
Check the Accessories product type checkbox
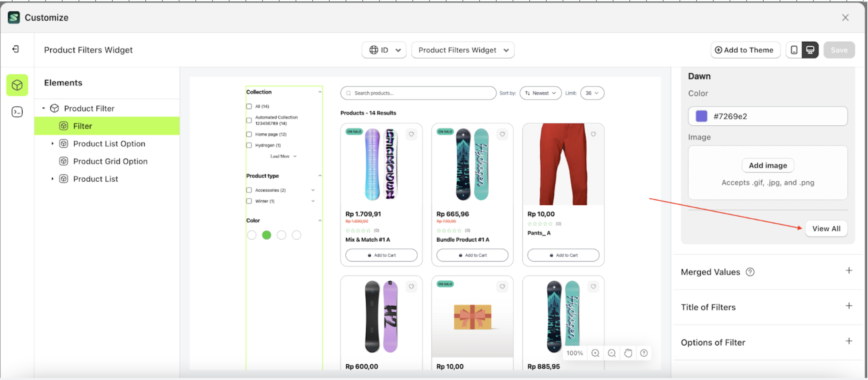[249, 190]
